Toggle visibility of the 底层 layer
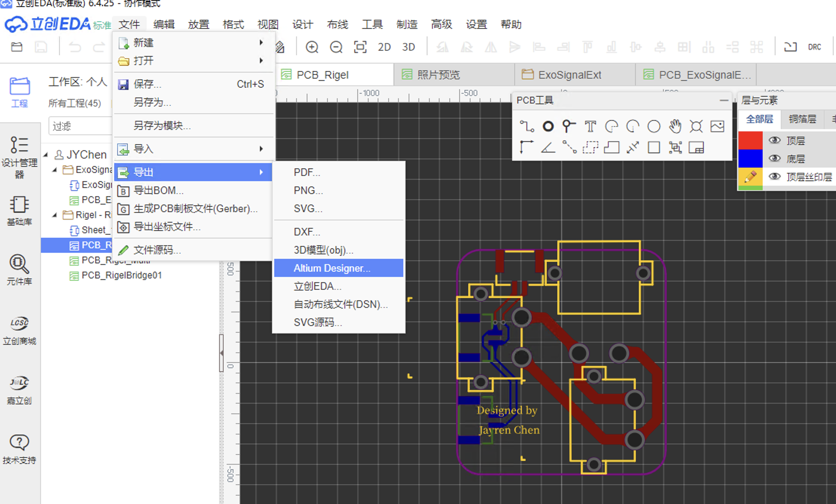The width and height of the screenshot is (836, 504). pos(775,158)
